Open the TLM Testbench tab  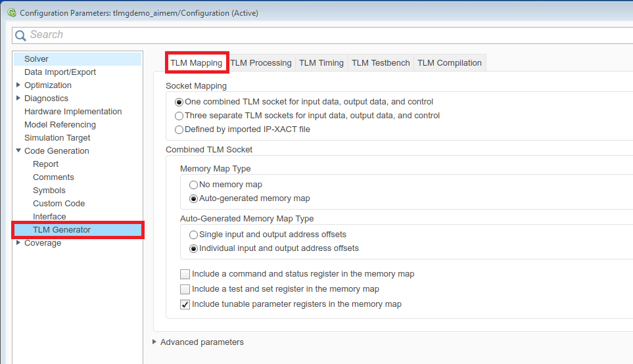381,63
